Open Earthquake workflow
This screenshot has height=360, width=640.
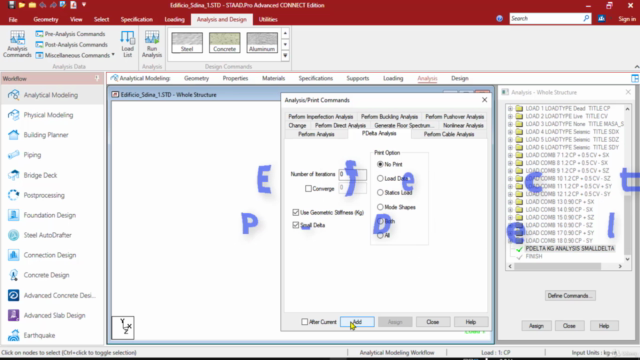click(x=39, y=335)
